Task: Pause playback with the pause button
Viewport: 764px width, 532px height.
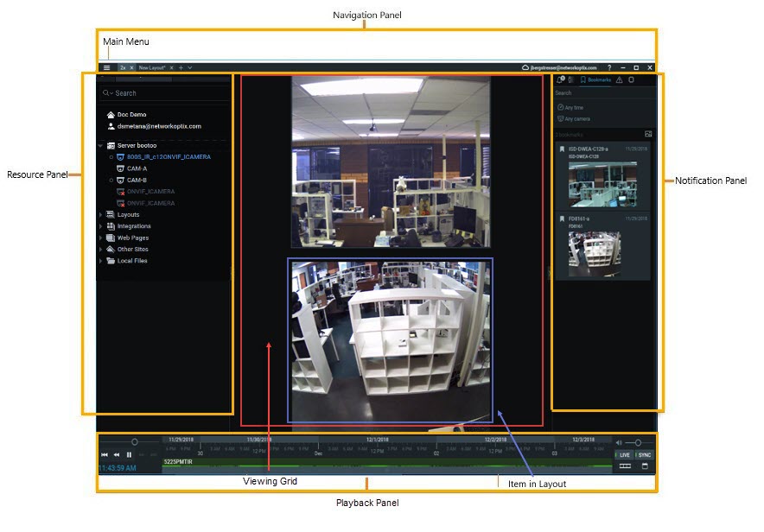Action: (x=130, y=455)
